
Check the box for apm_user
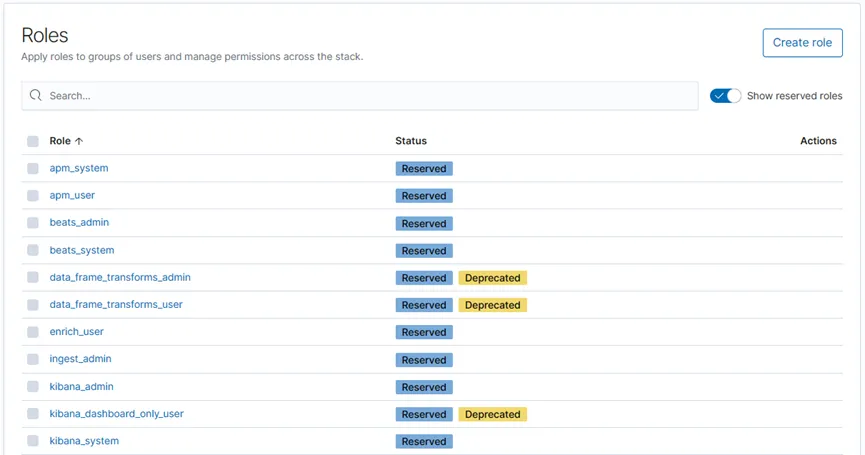coord(33,195)
